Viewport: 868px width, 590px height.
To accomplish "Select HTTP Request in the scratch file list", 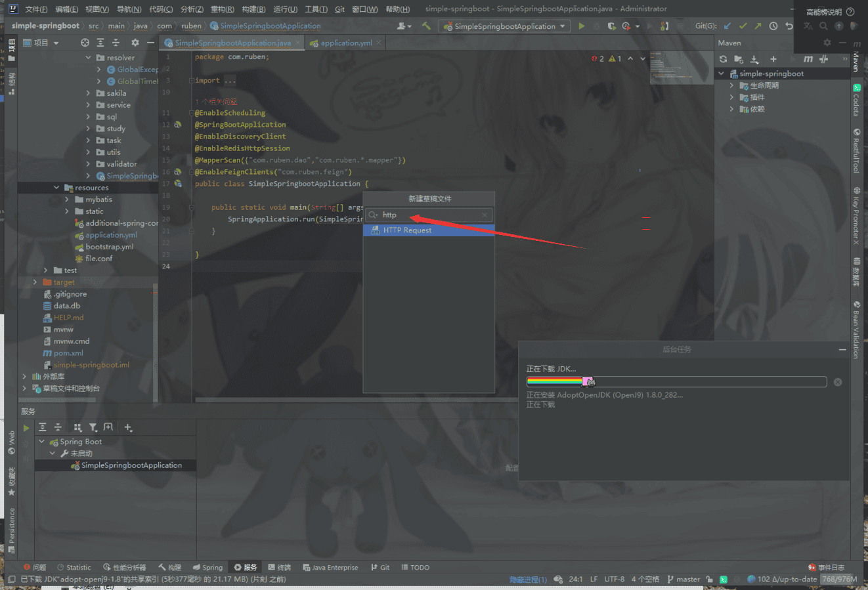I will pyautogui.click(x=407, y=230).
